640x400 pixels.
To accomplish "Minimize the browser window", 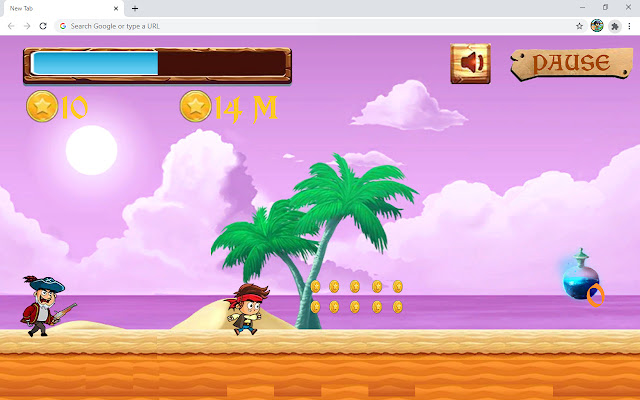I will [x=582, y=7].
